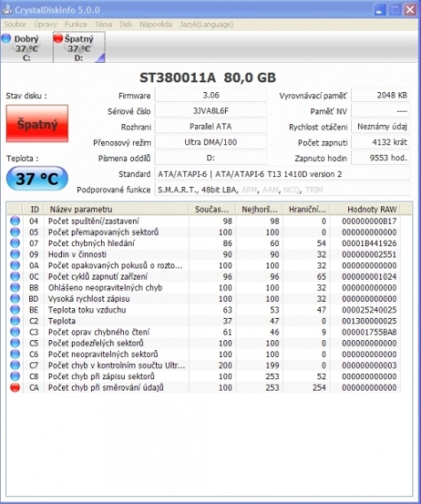
Task: Open the Funkce menu
Action: pos(75,24)
